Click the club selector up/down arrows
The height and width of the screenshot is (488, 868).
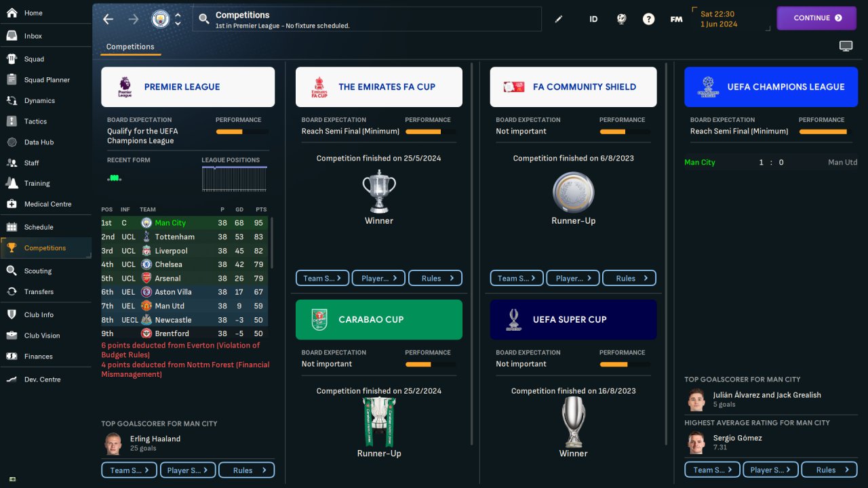[178, 19]
